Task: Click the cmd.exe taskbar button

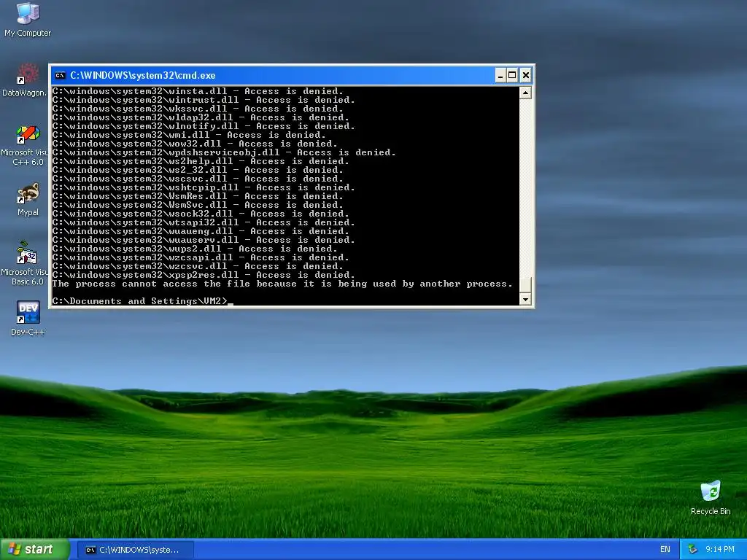Action: 135,550
